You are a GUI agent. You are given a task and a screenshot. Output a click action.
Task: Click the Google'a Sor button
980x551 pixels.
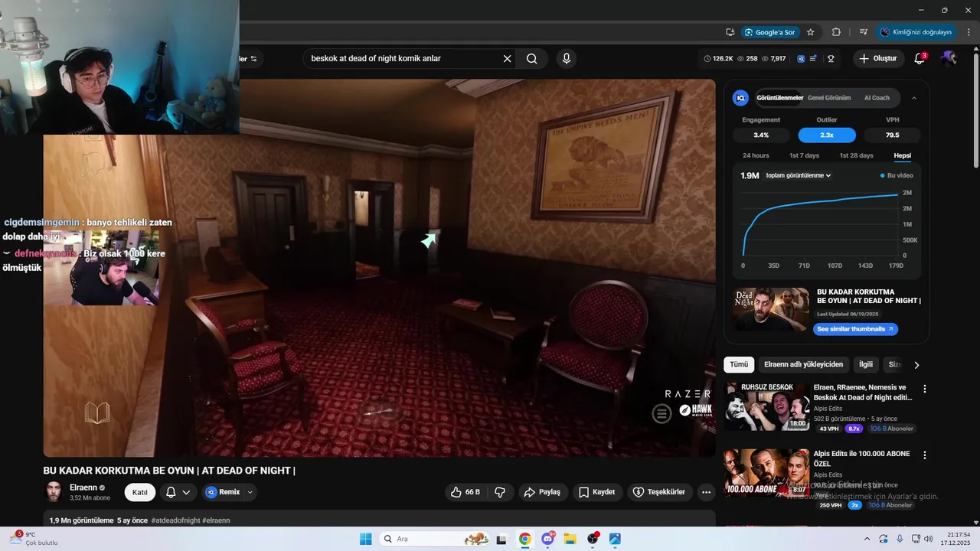pyautogui.click(x=770, y=32)
